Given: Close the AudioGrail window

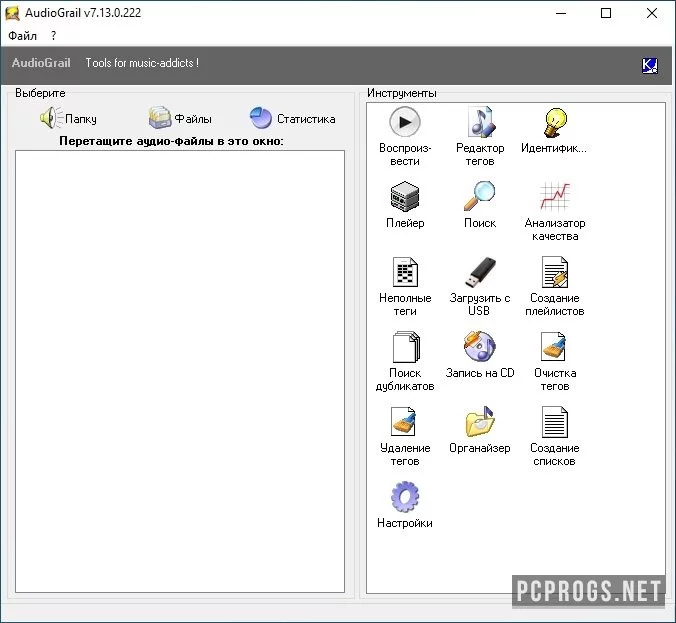Looking at the screenshot, I should point(651,13).
